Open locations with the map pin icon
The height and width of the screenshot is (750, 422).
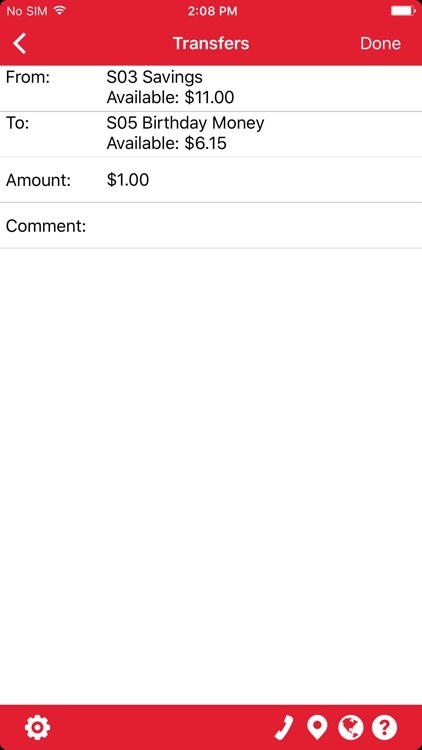[x=317, y=728]
